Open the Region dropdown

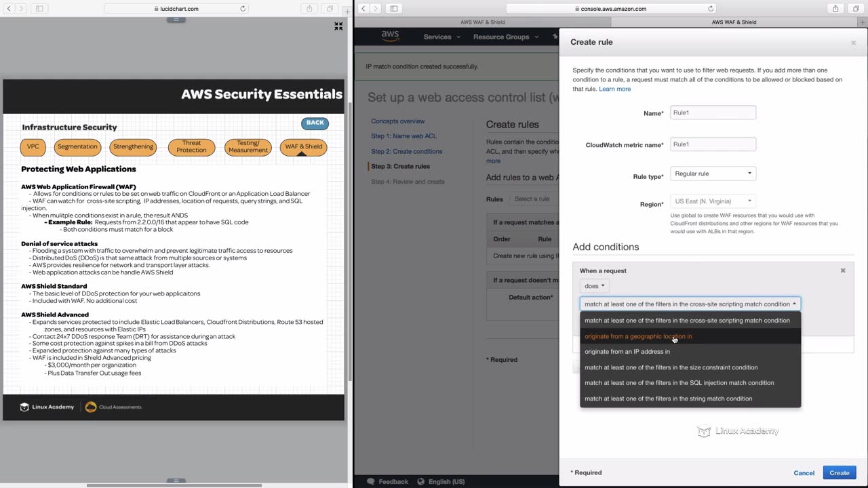coord(713,201)
